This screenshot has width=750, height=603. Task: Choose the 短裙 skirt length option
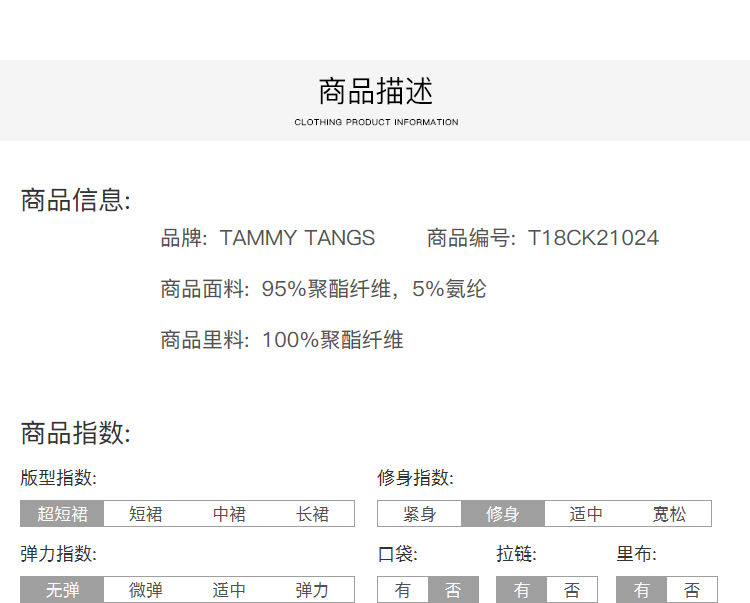click(146, 514)
